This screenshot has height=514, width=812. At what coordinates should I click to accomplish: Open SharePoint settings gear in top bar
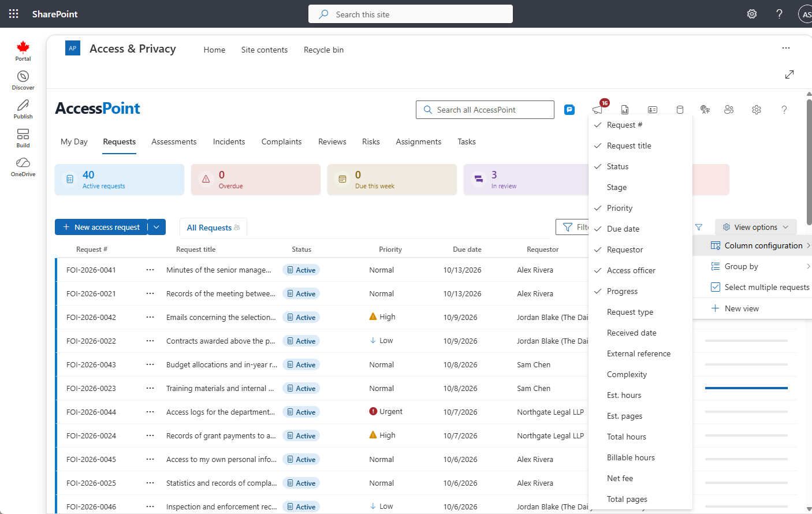(752, 14)
